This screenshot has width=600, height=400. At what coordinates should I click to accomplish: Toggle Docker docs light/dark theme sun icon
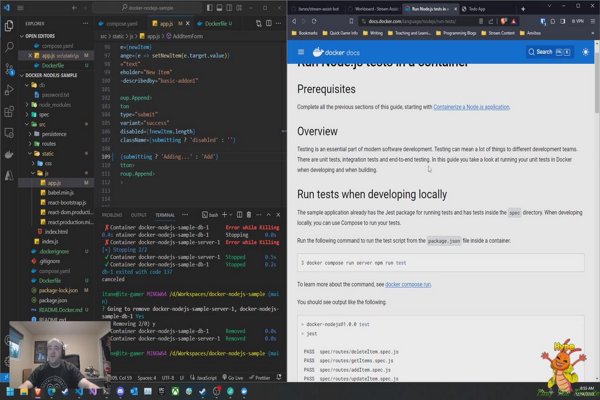(x=585, y=52)
